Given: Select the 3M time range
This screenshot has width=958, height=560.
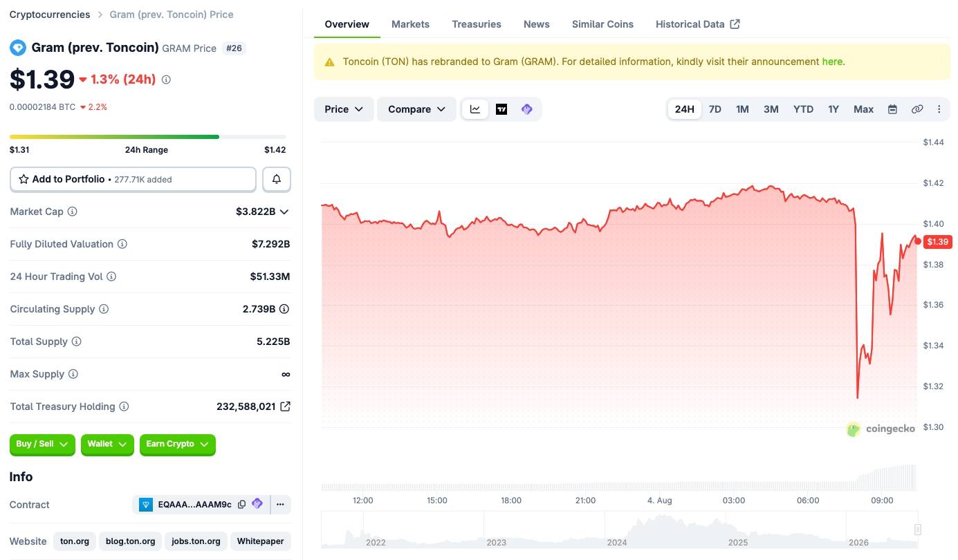Looking at the screenshot, I should tap(771, 109).
